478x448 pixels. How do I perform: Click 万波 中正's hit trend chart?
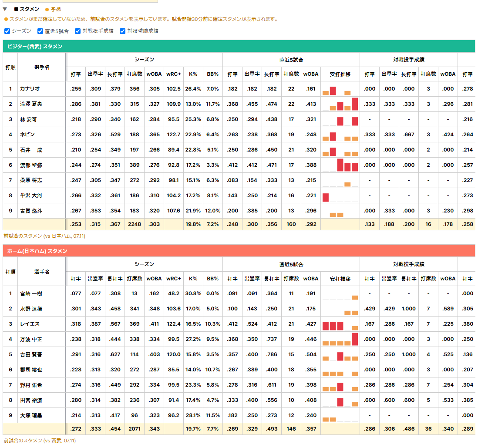pyautogui.click(x=340, y=339)
